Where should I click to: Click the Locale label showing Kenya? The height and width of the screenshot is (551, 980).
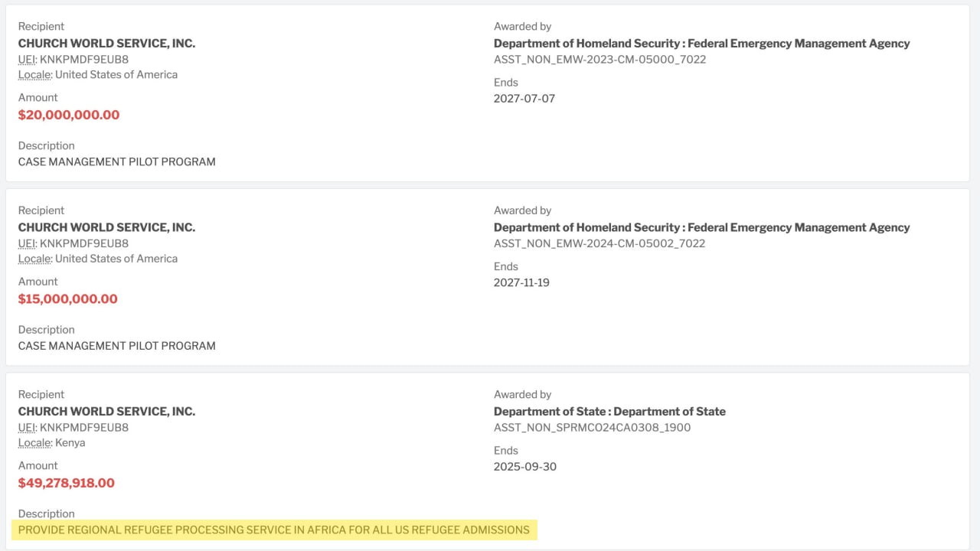point(35,443)
